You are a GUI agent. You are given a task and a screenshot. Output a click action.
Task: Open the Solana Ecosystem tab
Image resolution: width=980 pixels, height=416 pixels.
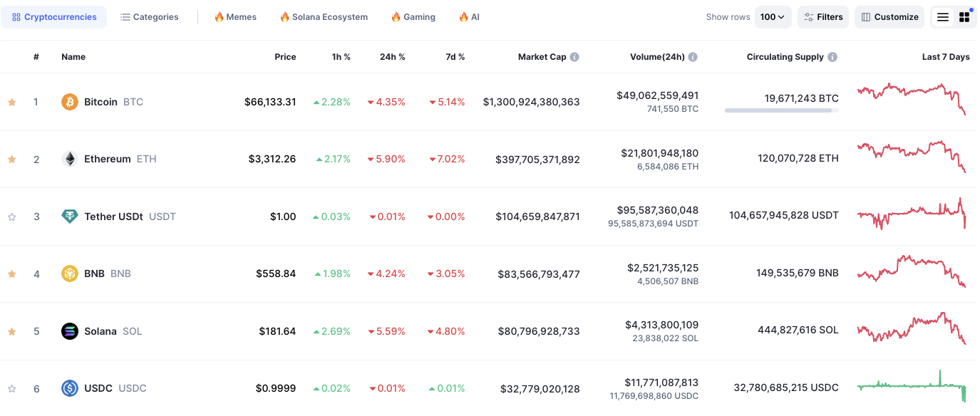(324, 17)
